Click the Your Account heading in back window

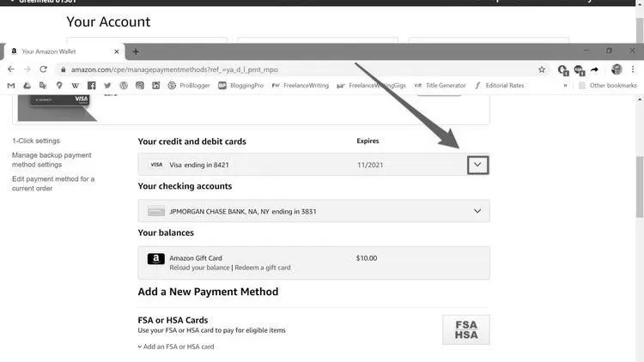pyautogui.click(x=108, y=21)
